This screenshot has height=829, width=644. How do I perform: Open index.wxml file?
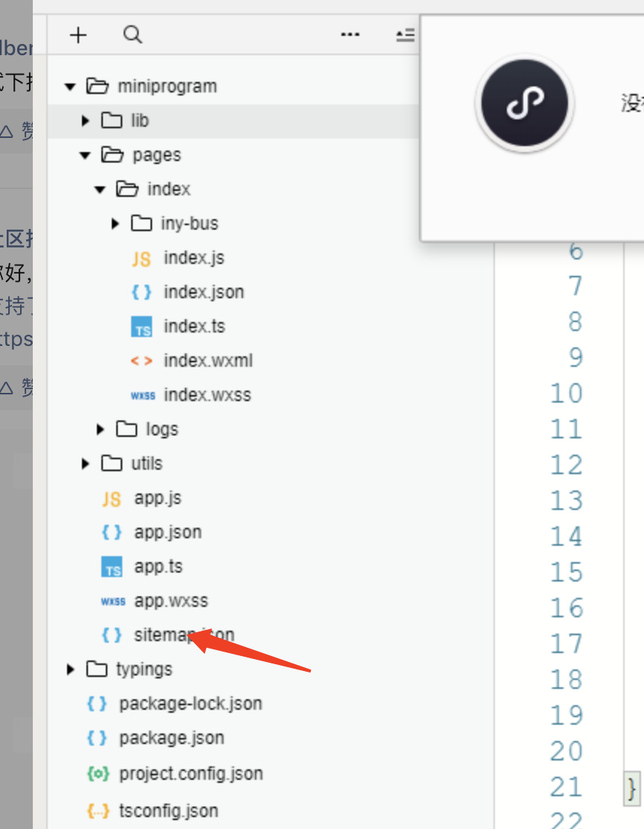coord(208,361)
